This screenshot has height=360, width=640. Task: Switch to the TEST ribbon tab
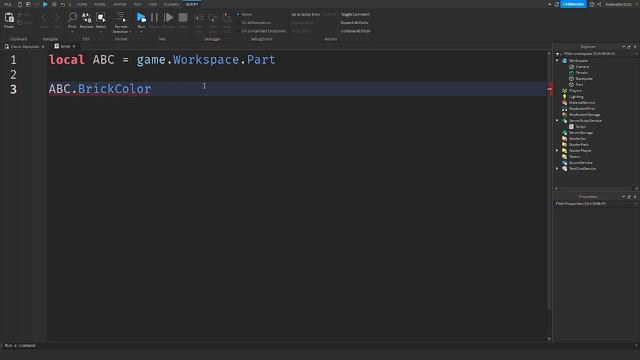pyautogui.click(x=137, y=4)
